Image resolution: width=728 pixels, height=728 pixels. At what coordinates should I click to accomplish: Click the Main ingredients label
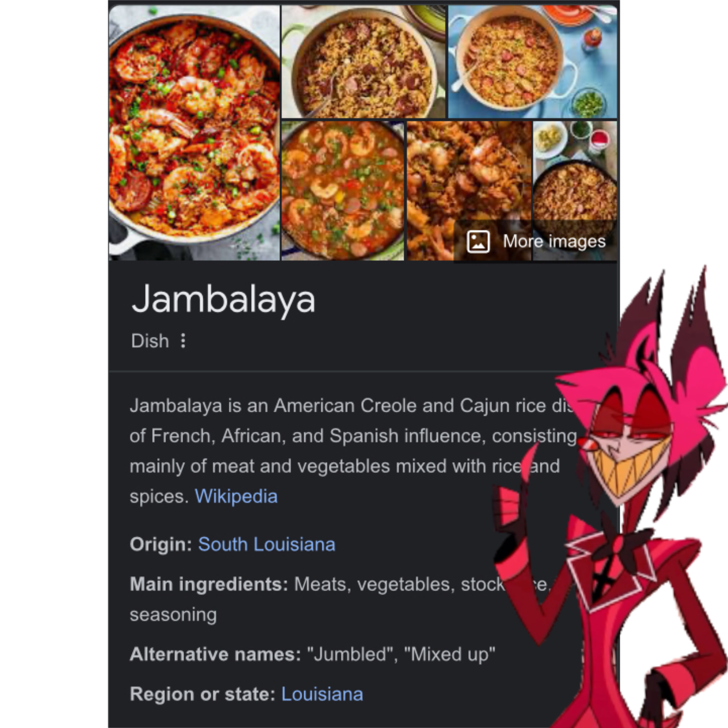(209, 584)
